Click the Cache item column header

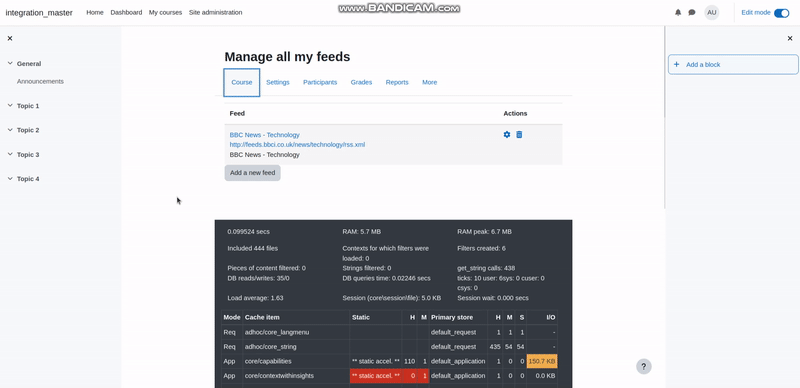click(x=262, y=317)
